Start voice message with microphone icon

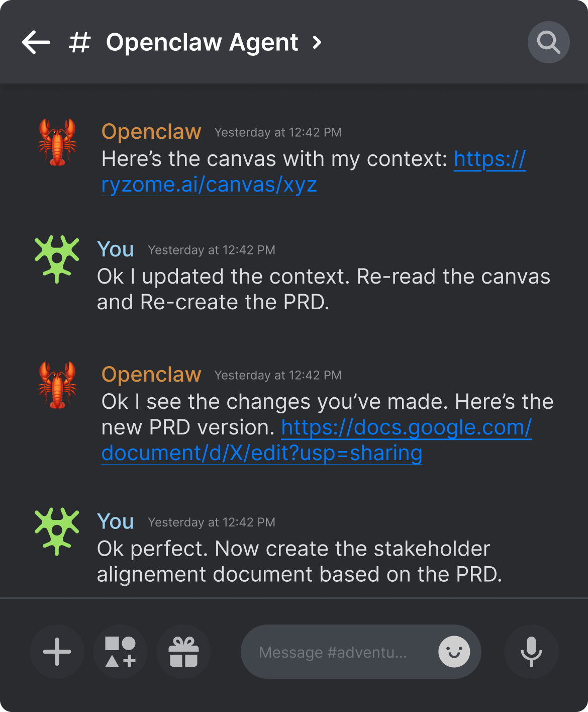pos(531,652)
